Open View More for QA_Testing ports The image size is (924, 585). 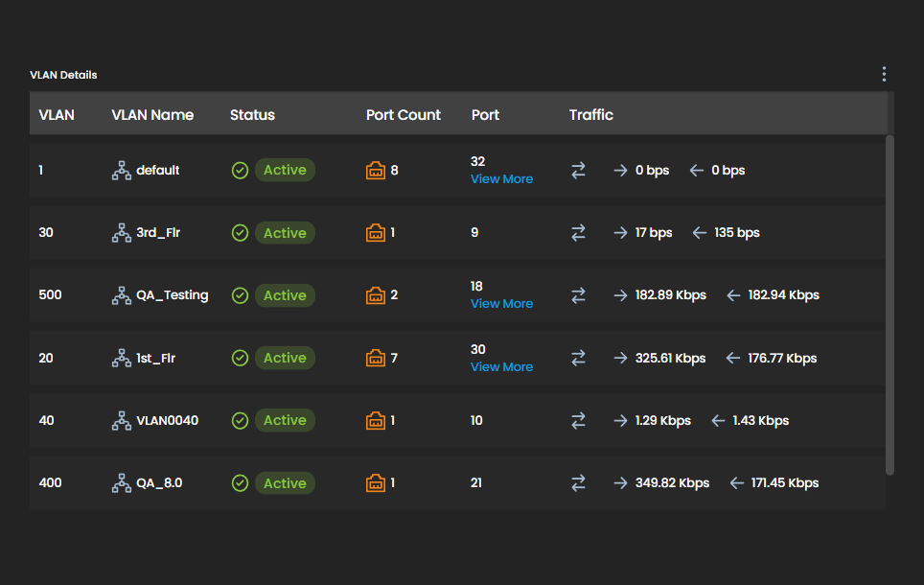pos(501,304)
